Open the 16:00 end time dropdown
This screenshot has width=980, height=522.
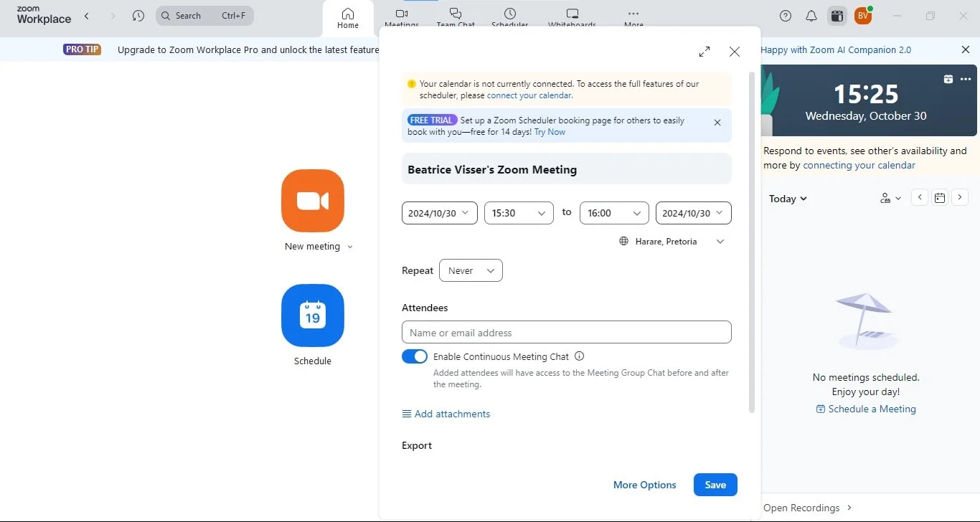(x=614, y=213)
